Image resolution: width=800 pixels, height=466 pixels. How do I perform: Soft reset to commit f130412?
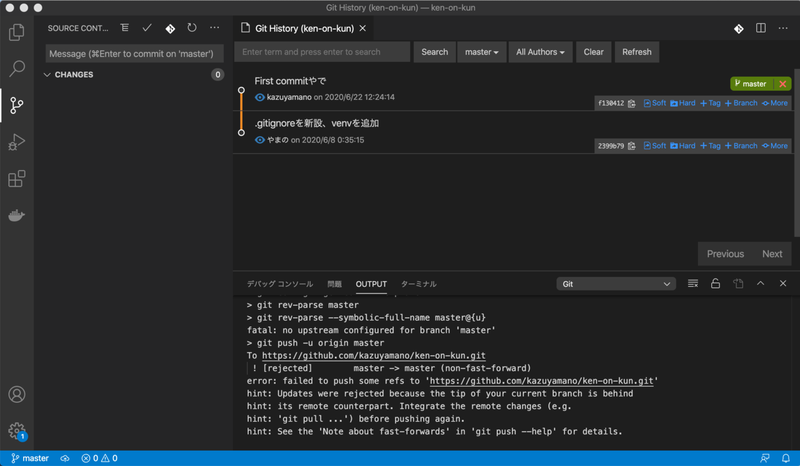point(655,103)
